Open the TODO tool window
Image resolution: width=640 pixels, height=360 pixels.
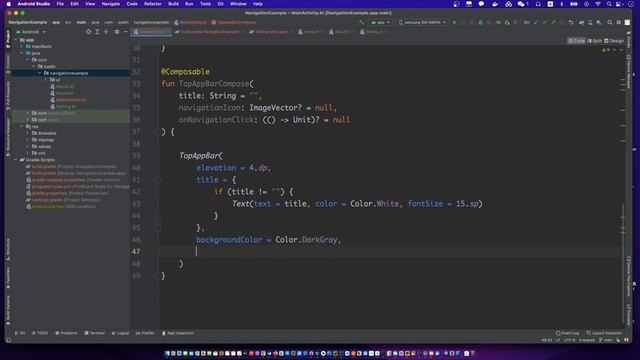click(40, 333)
